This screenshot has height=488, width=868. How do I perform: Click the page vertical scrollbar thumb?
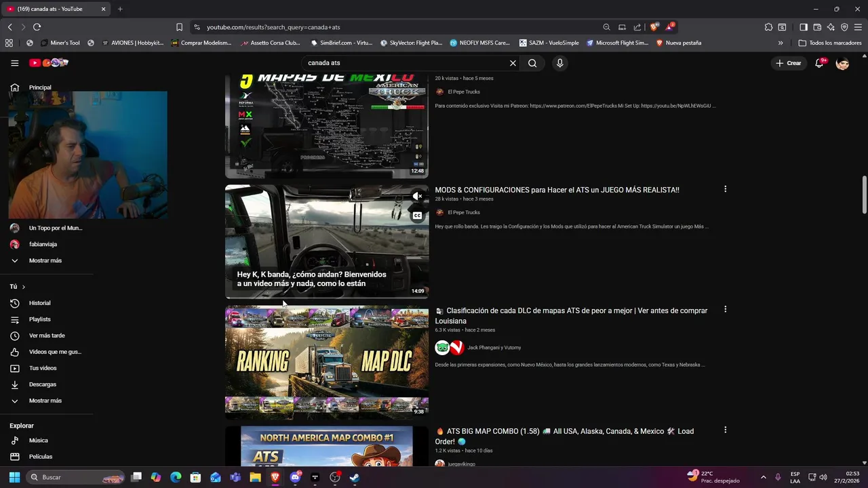864,195
